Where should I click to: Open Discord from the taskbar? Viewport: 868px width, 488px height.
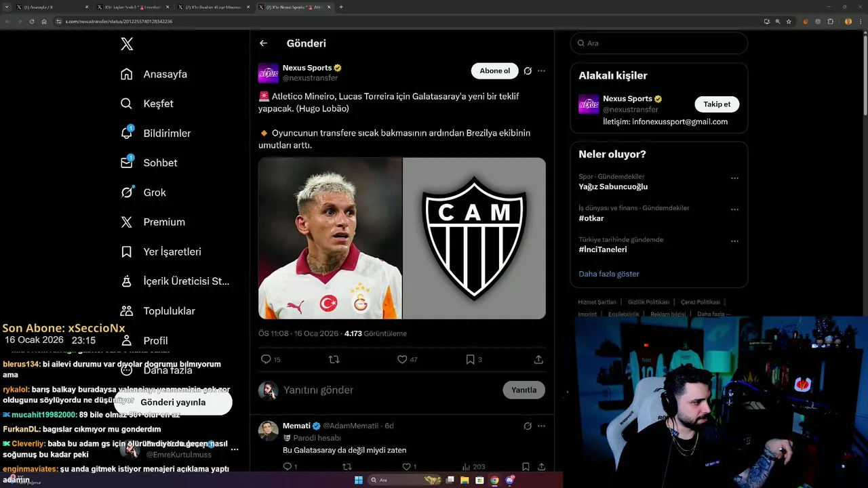(510, 480)
